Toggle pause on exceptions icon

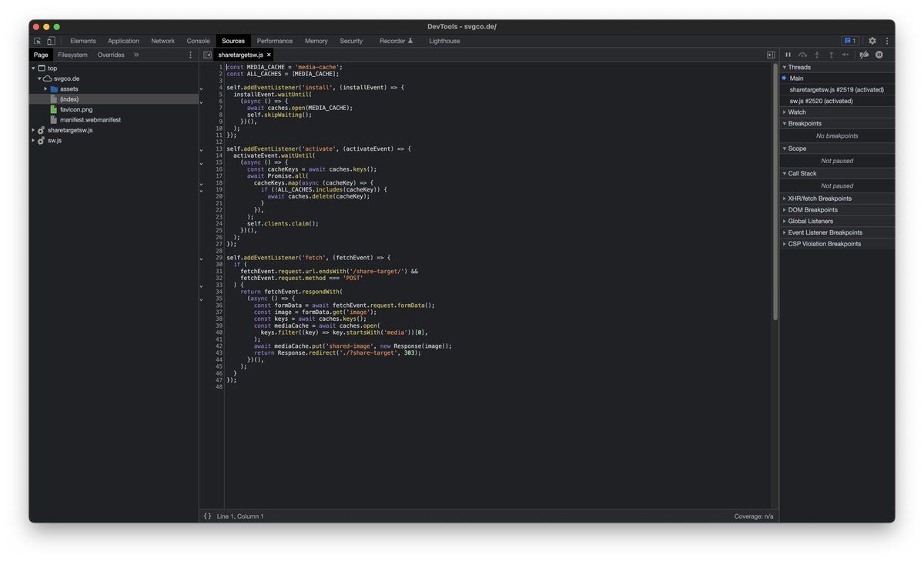pyautogui.click(x=879, y=55)
